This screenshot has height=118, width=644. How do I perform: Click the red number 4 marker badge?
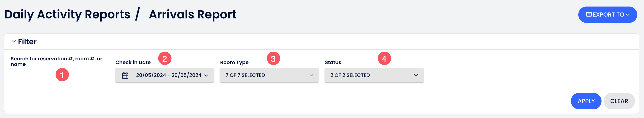[384, 59]
